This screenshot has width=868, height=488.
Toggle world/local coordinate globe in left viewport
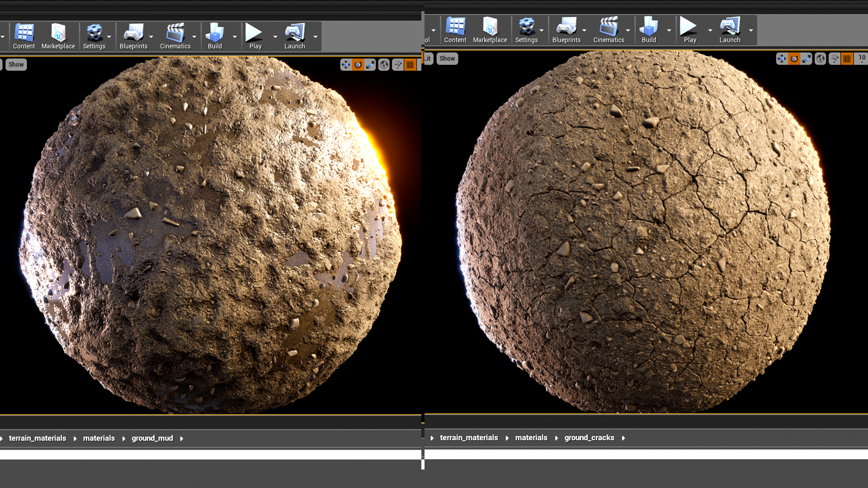pyautogui.click(x=384, y=65)
